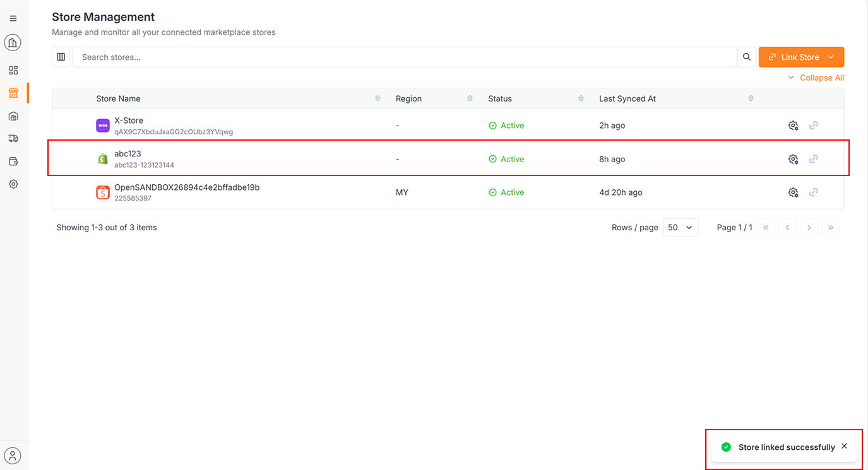Select the dashboard grid icon in sidebar
Image resolution: width=868 pixels, height=470 pixels.
13,70
